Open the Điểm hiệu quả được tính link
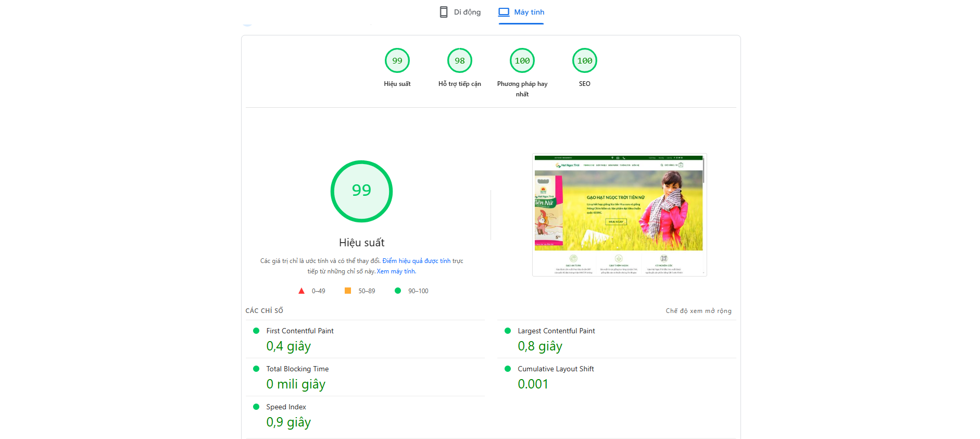980x439 pixels. coord(416,261)
